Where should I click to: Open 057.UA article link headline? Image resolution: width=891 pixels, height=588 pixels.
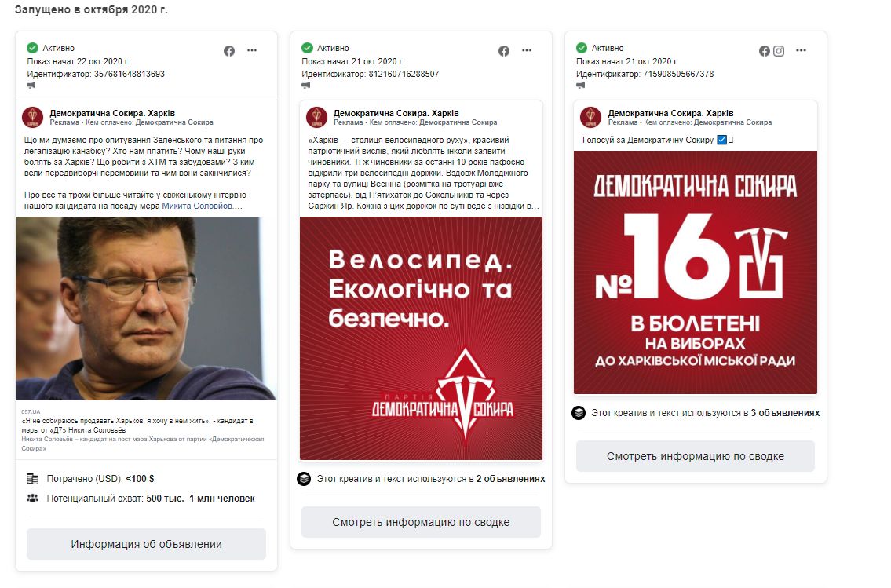point(137,425)
